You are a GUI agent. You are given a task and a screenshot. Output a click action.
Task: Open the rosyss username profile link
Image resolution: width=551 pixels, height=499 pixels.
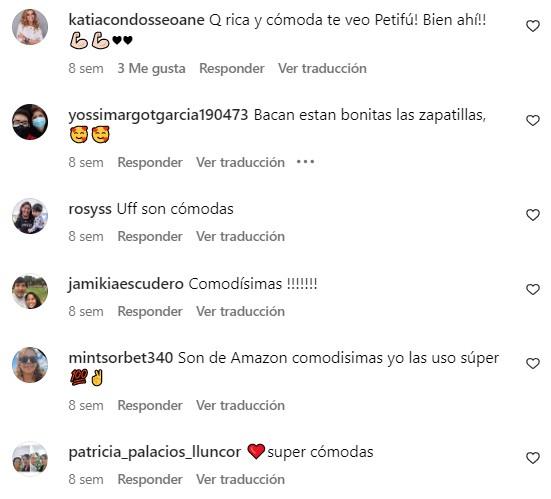click(90, 209)
